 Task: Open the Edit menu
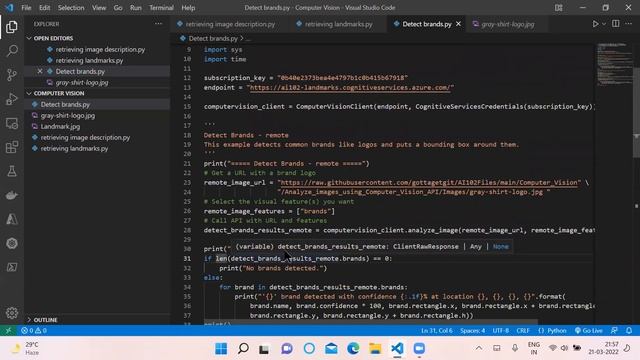pyautogui.click(x=44, y=7)
